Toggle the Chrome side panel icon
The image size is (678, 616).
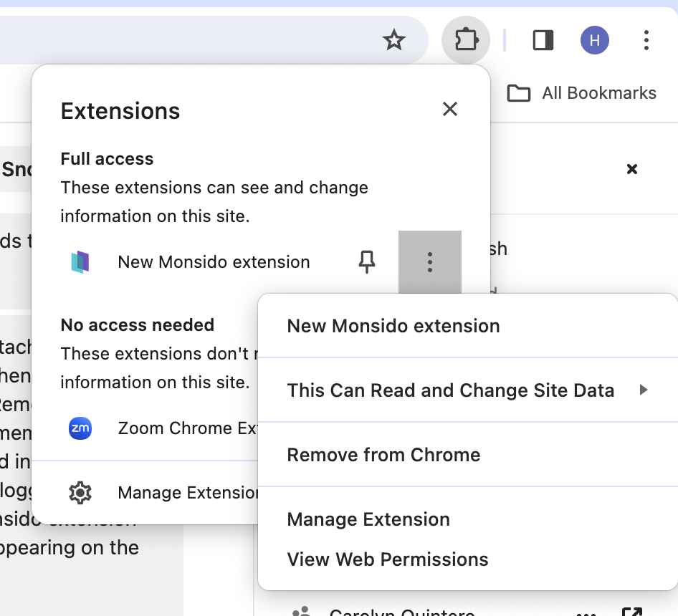(543, 40)
